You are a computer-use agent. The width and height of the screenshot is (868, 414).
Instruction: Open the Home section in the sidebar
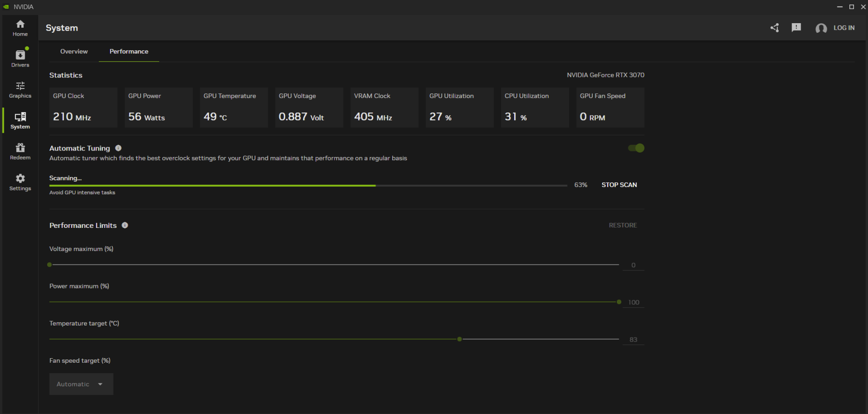click(x=19, y=27)
